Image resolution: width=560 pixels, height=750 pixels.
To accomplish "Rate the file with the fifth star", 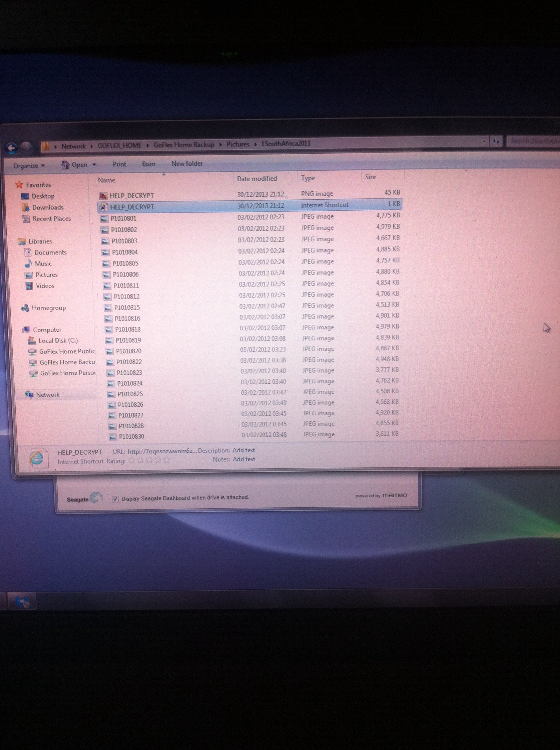I will click(166, 460).
